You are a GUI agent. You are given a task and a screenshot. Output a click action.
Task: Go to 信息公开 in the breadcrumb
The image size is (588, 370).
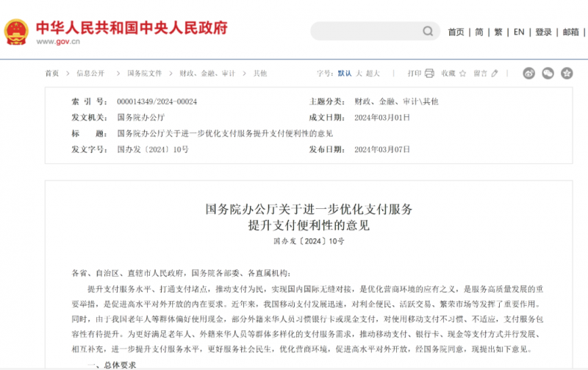click(90, 74)
